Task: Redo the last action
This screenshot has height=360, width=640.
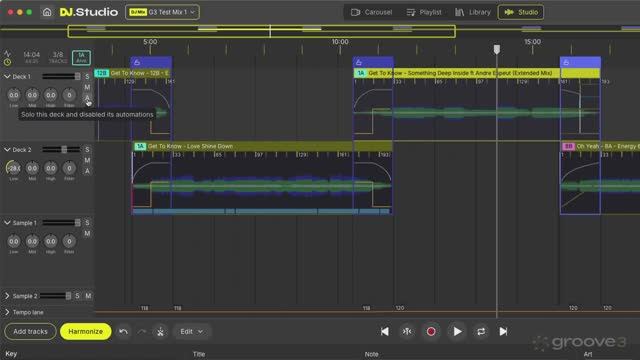Action: [142, 331]
